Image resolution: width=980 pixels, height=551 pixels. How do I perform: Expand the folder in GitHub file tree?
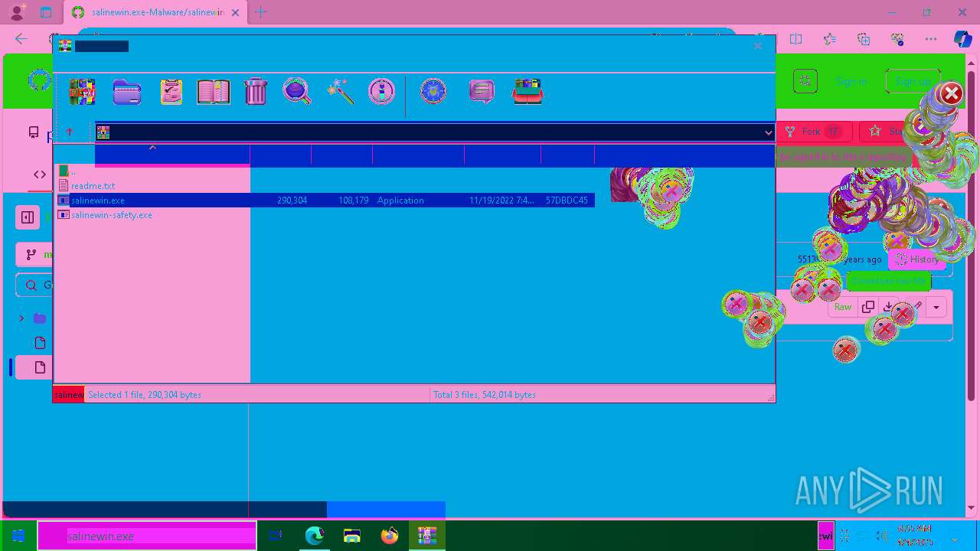point(21,318)
